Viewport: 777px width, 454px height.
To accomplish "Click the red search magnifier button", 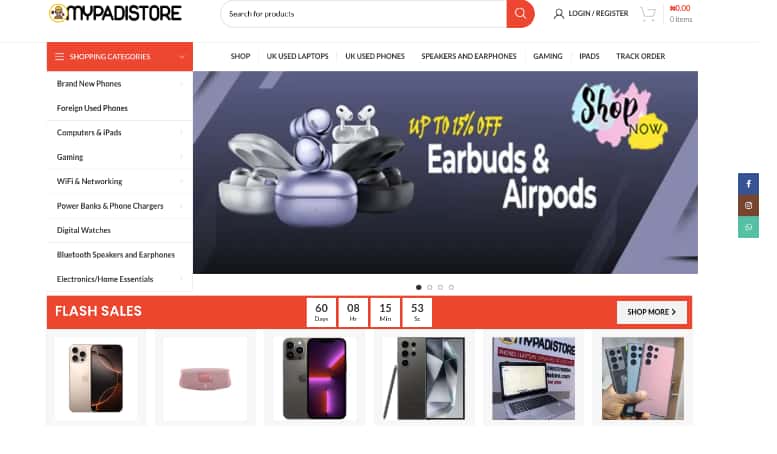I will [x=520, y=13].
